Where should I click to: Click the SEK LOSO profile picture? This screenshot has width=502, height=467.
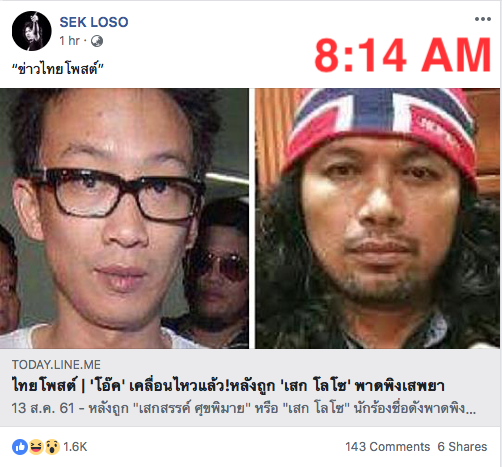pos(32,31)
